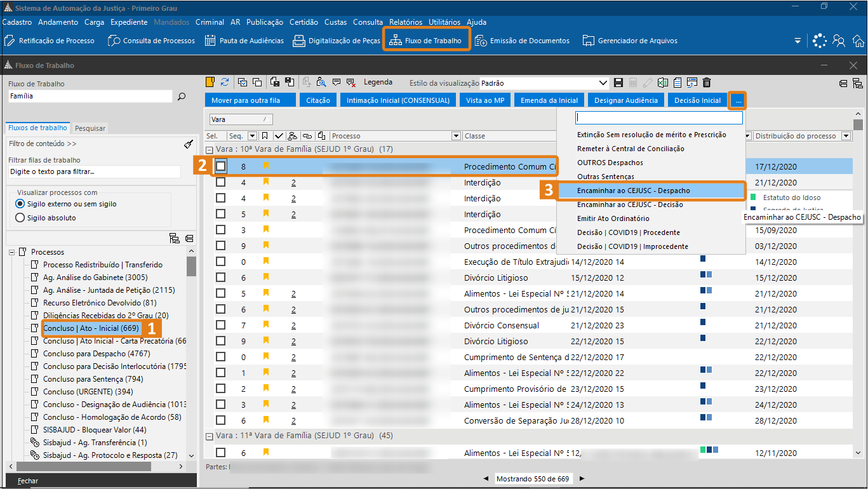Screen dimensions: 868x489
Task: Collapse the 10ª Vara de Família group
Action: (x=209, y=149)
